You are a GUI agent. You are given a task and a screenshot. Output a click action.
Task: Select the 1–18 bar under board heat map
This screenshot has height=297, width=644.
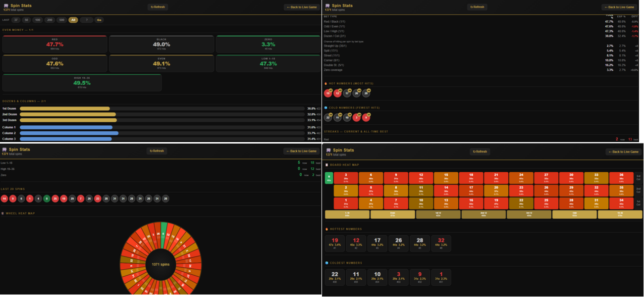tap(347, 214)
